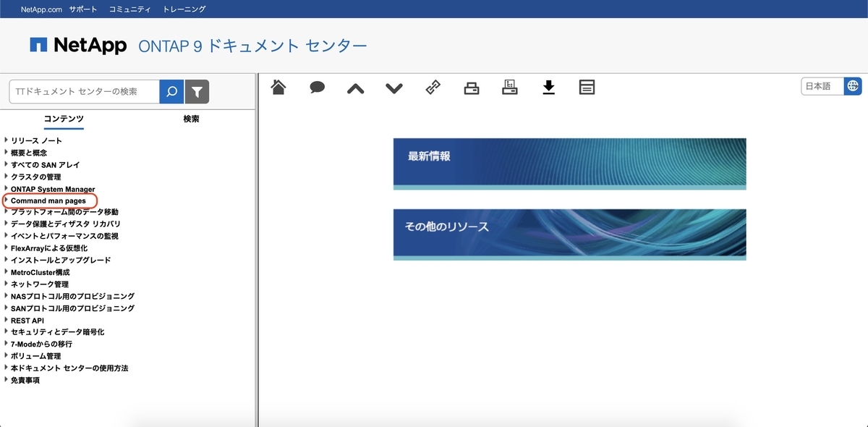The image size is (868, 427).
Task: Expand the ボリューム管理 arrow
Action: point(6,355)
